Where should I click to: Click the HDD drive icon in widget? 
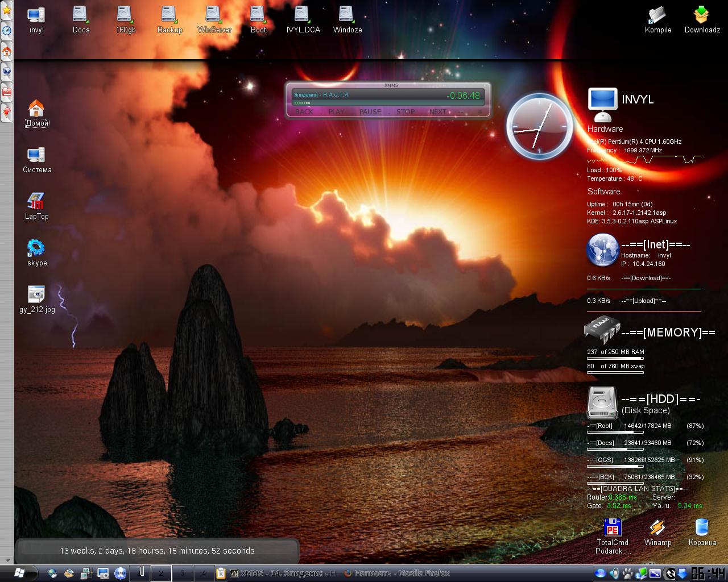(602, 402)
